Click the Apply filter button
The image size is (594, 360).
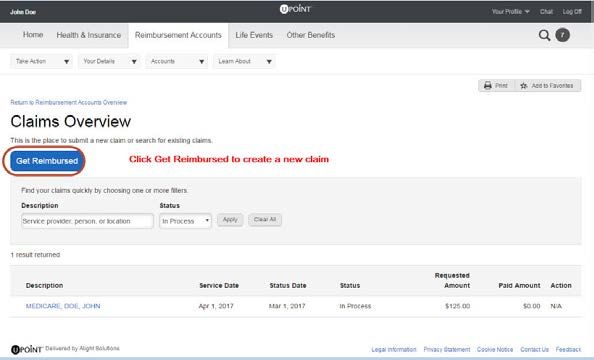click(x=230, y=220)
